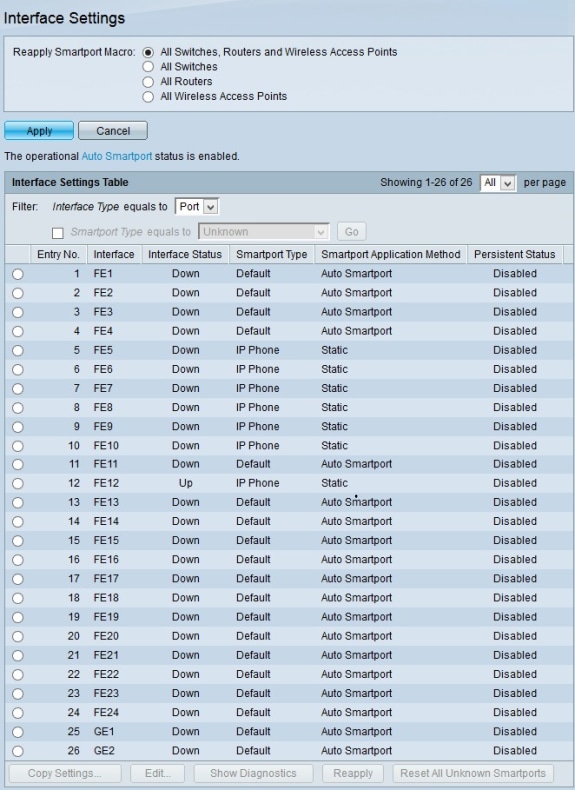Click the Apply button

tap(39, 131)
